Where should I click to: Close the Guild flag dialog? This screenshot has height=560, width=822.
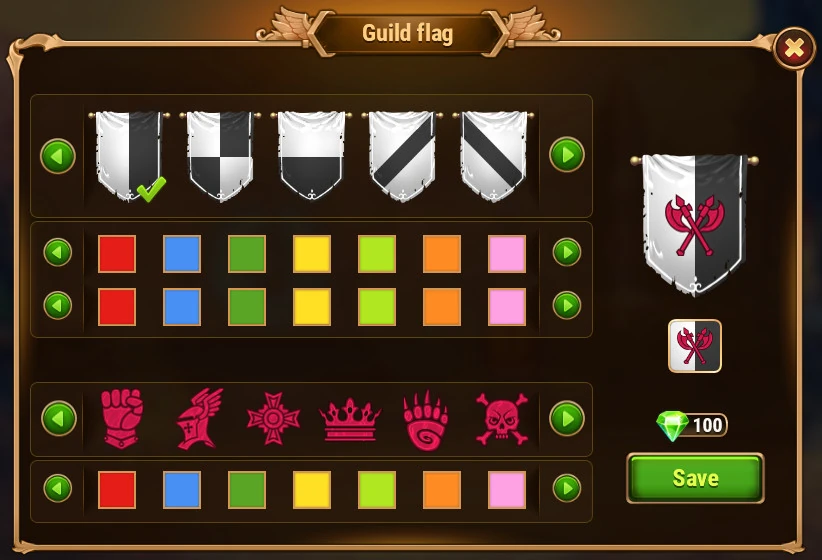point(795,48)
